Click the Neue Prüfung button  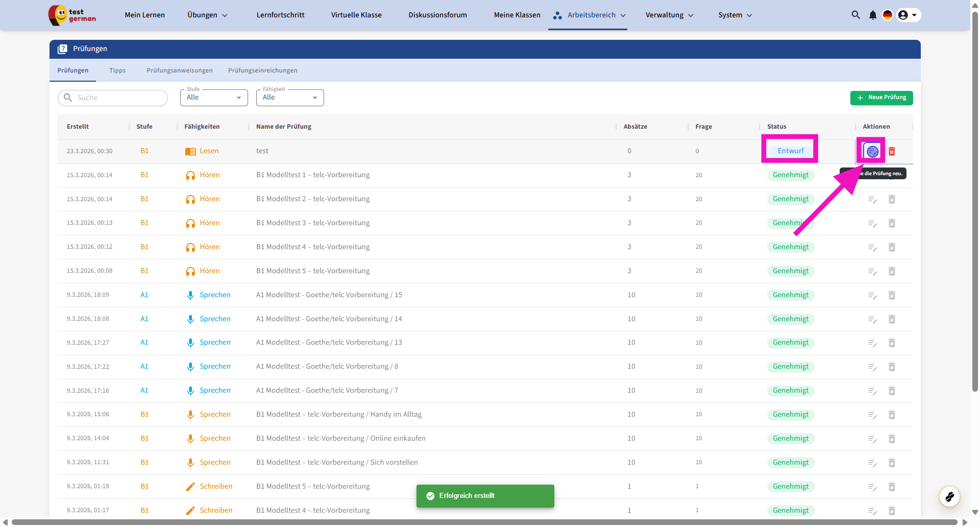[x=881, y=98]
